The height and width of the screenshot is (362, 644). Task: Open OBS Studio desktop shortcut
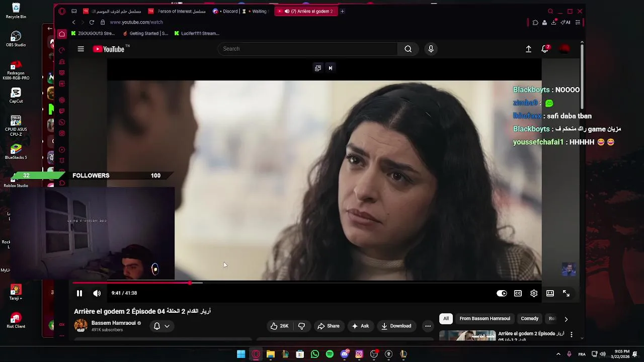[x=16, y=39]
